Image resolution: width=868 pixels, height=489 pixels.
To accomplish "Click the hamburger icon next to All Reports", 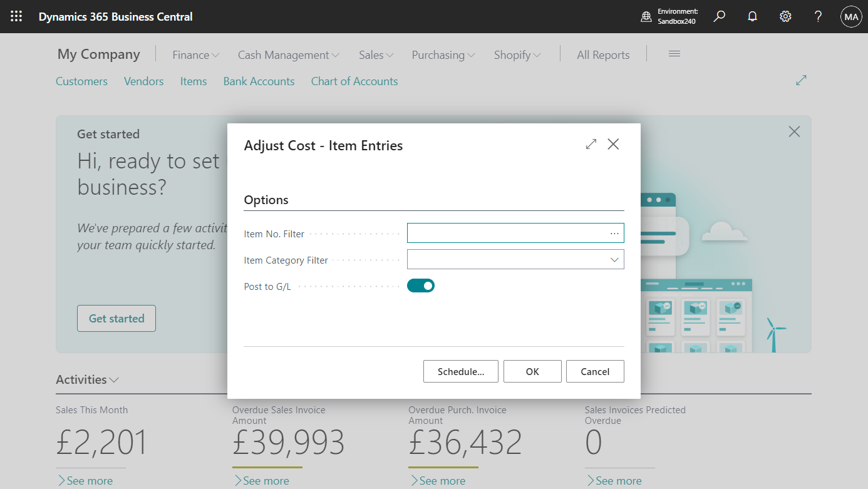I will [674, 54].
